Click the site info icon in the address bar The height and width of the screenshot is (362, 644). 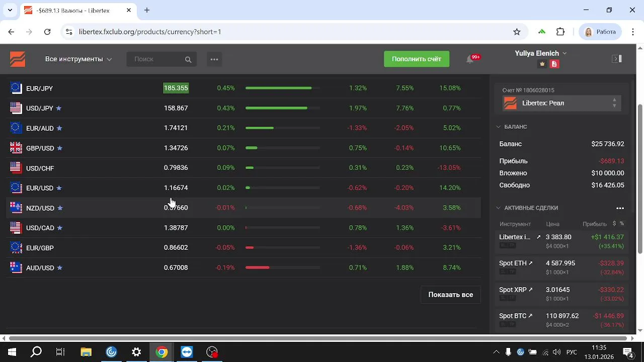pos(69,32)
